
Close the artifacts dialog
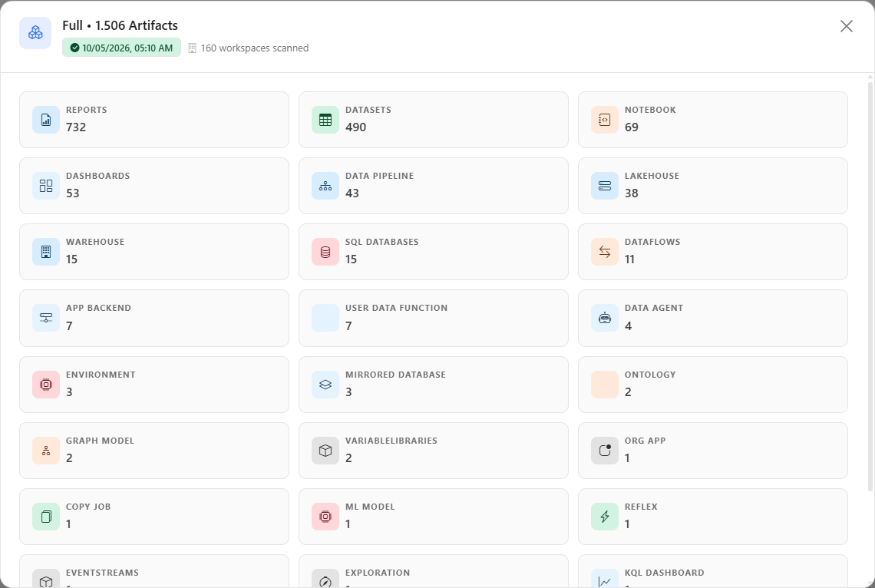pyautogui.click(x=847, y=26)
